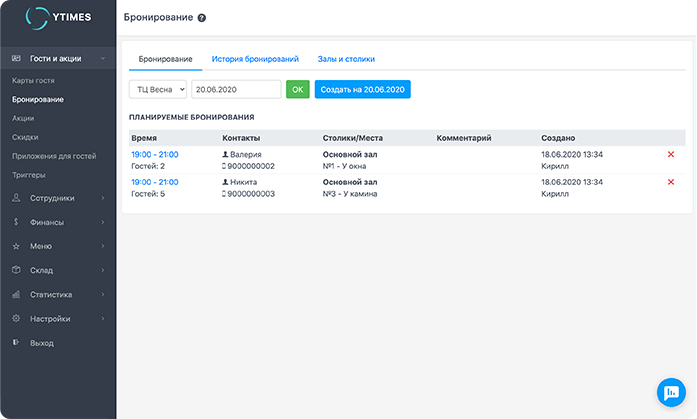The width and height of the screenshot is (697, 419).
Task: Open the ТЦ Весна location dropdown
Action: coord(158,89)
